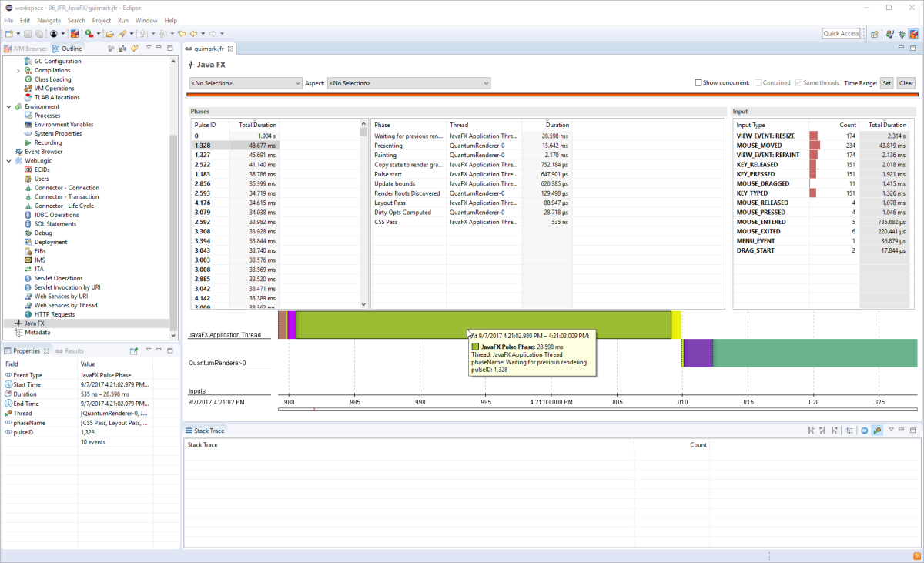Collapse the WebLogic tree node
Screen dimensions: 924x563
click(x=9, y=161)
